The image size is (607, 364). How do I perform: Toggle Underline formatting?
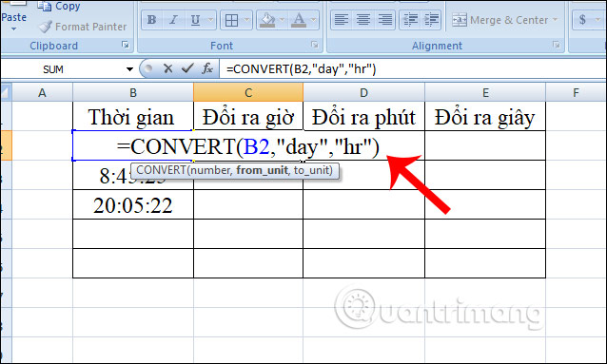pyautogui.click(x=195, y=20)
